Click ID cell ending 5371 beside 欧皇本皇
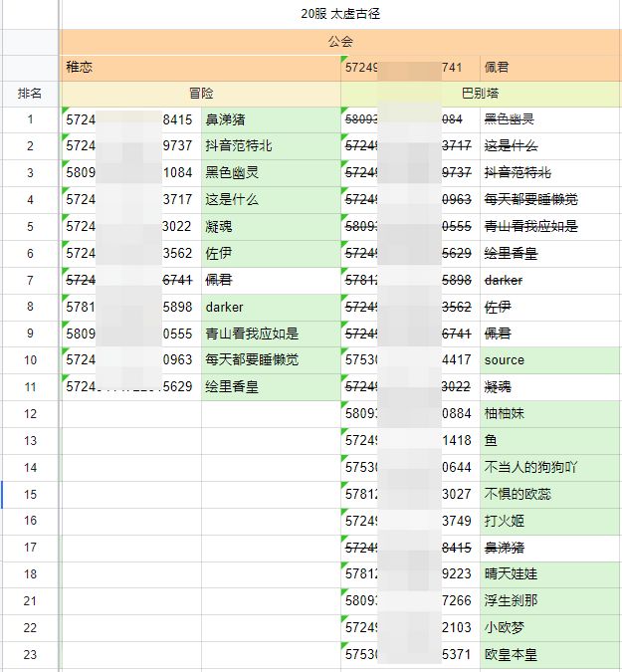Viewport: 622px width, 672px height. [x=410, y=655]
